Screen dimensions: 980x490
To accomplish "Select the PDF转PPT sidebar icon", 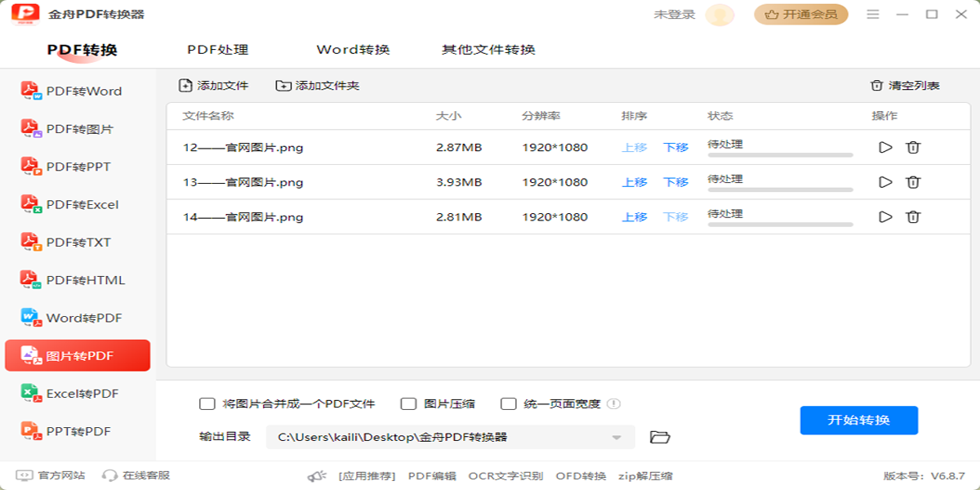I will 31,167.
